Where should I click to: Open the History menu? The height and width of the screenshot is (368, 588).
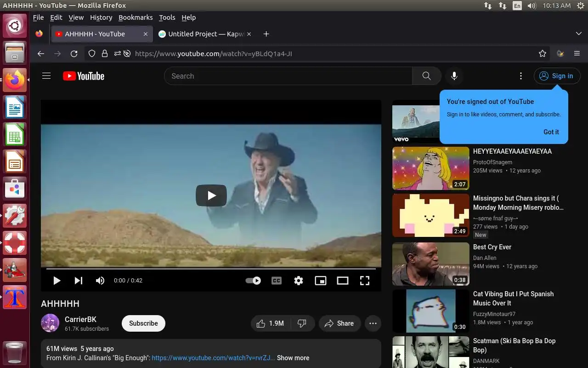pyautogui.click(x=101, y=17)
